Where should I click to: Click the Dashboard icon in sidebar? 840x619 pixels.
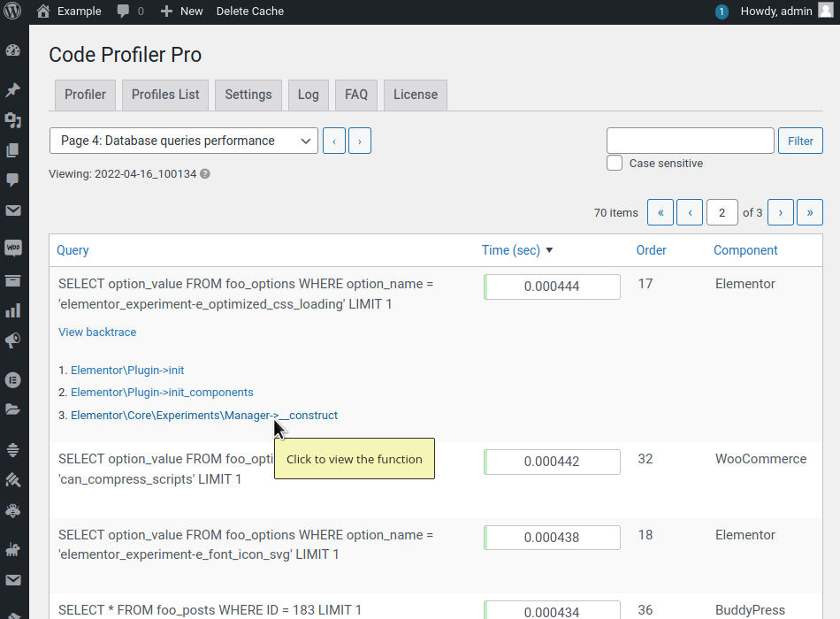[x=13, y=50]
